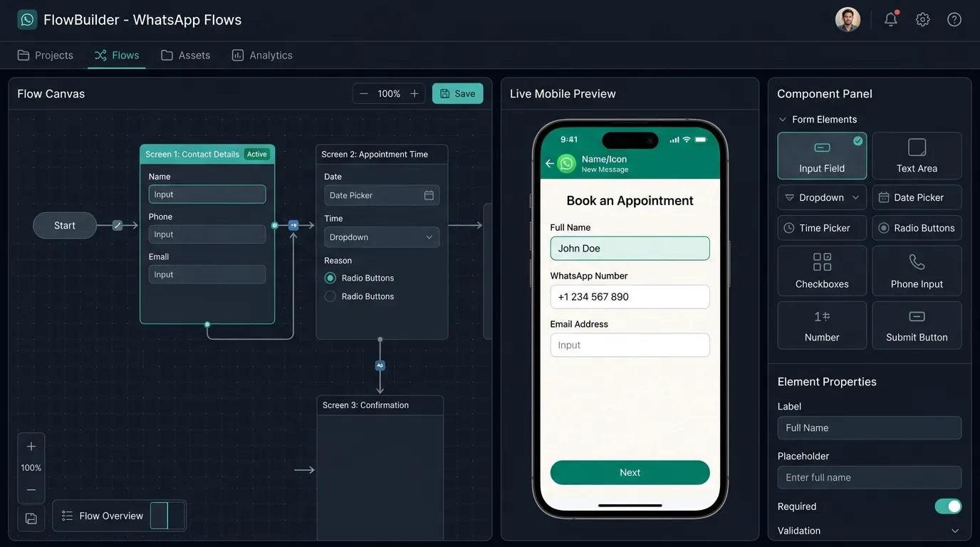980x547 pixels.
Task: Click WhatsApp avatar in mobile preview
Action: pos(566,164)
